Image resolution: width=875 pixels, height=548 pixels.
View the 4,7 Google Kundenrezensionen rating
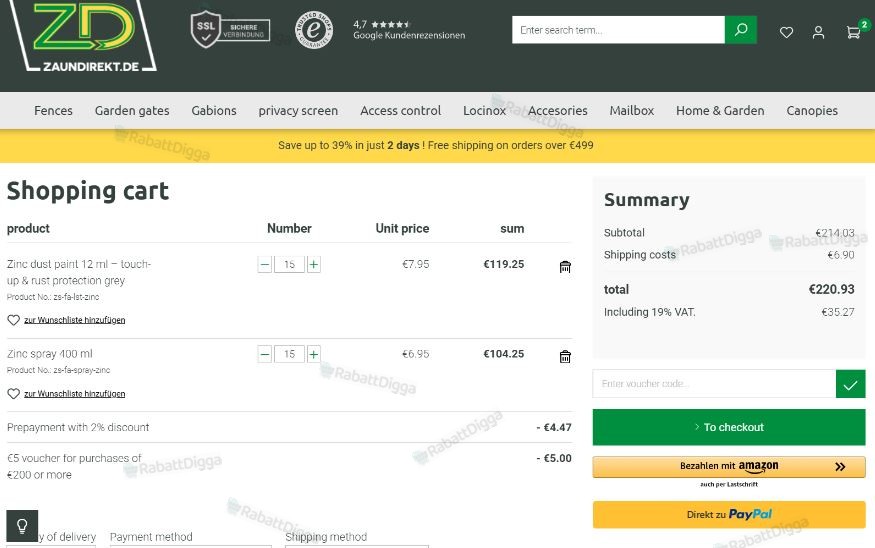(408, 30)
